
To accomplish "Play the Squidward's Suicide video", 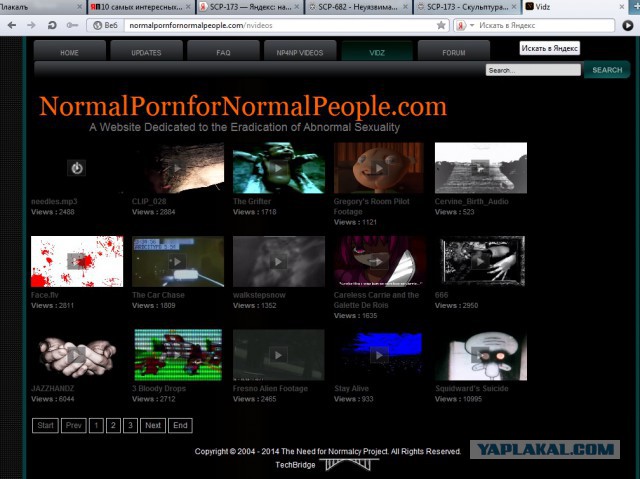I will [481, 355].
